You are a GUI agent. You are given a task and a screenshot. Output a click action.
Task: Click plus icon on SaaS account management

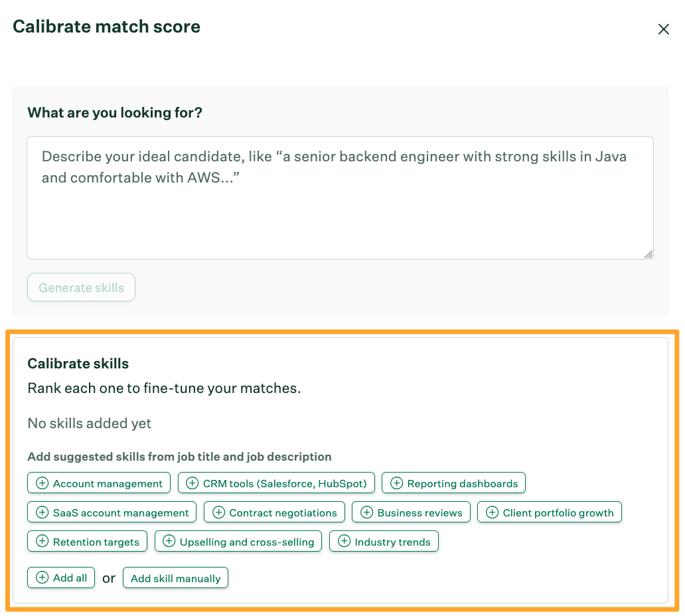(42, 512)
